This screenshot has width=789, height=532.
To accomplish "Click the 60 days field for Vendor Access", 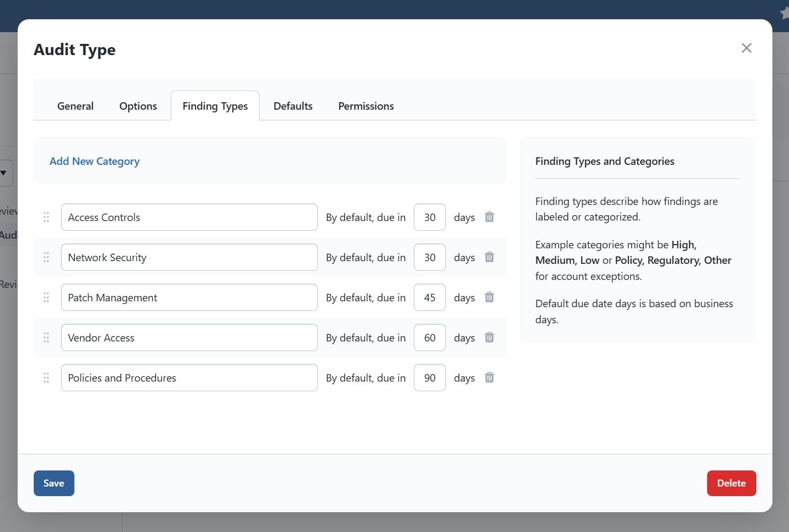I will pyautogui.click(x=430, y=337).
